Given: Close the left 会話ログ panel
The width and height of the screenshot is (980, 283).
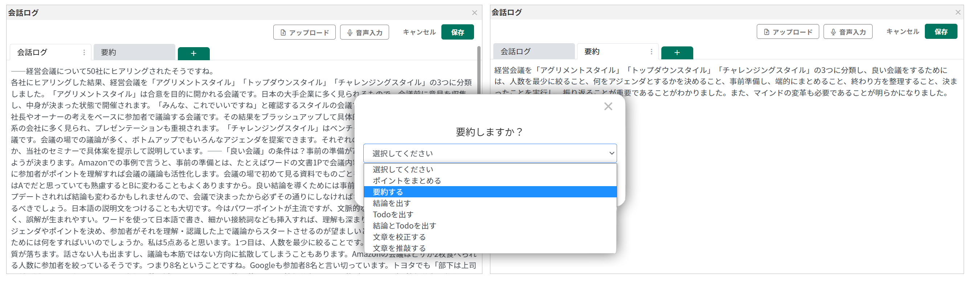Looking at the screenshot, I should 474,13.
